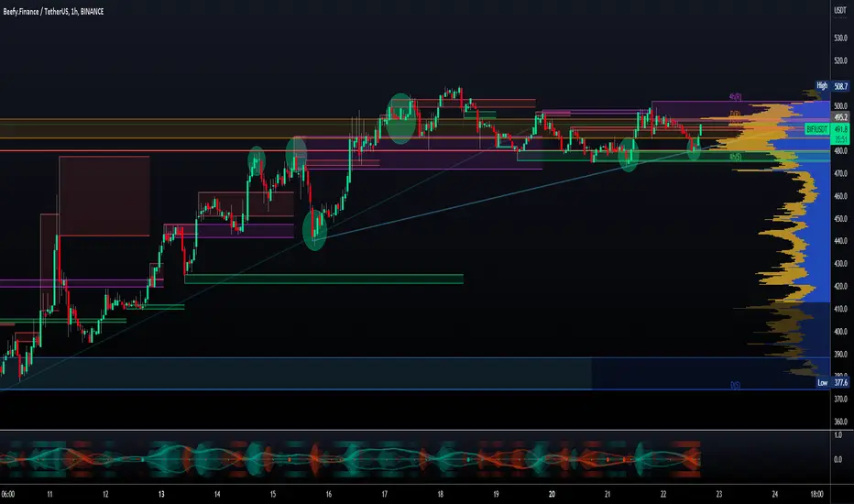Screen dimensions: 854x504
Task: Select the large dark red rectangle zone
Action: (x=104, y=196)
